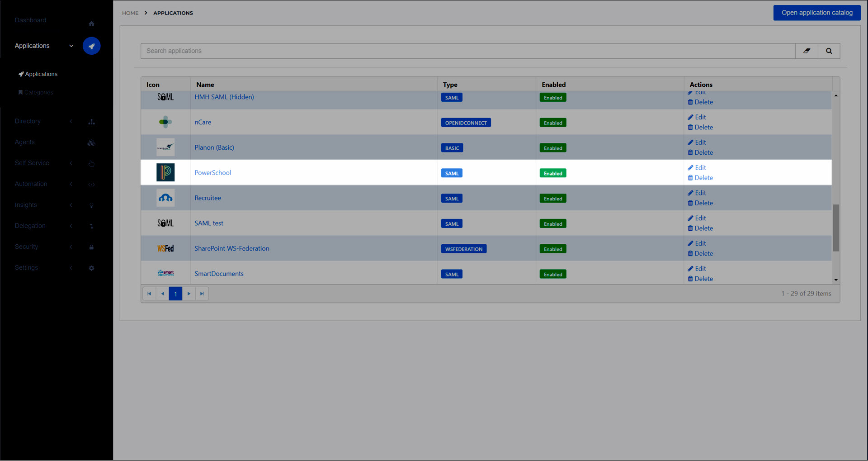
Task: Click the Self Service hand icon
Action: click(91, 163)
